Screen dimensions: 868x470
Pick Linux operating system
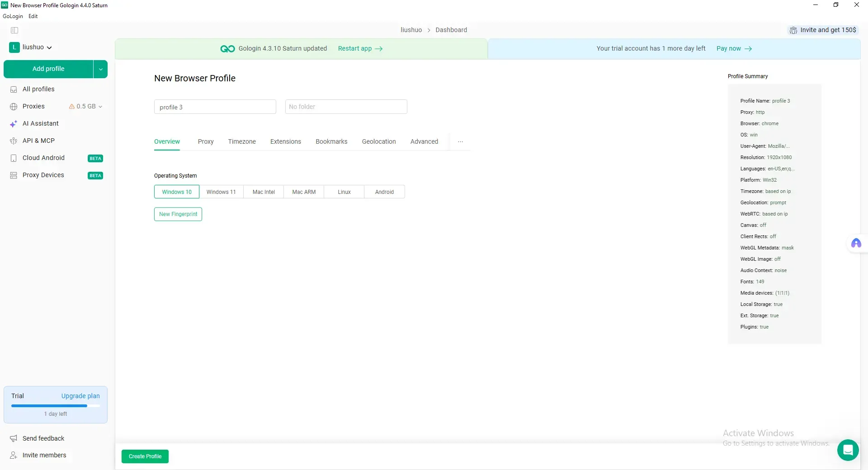344,192
